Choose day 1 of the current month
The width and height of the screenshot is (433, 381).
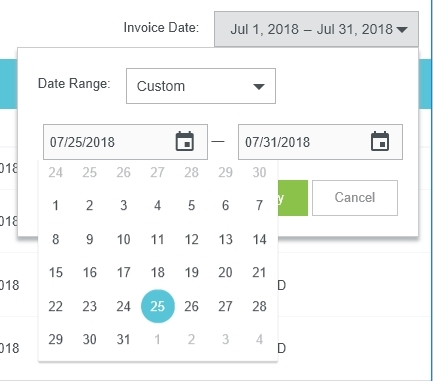click(x=55, y=205)
